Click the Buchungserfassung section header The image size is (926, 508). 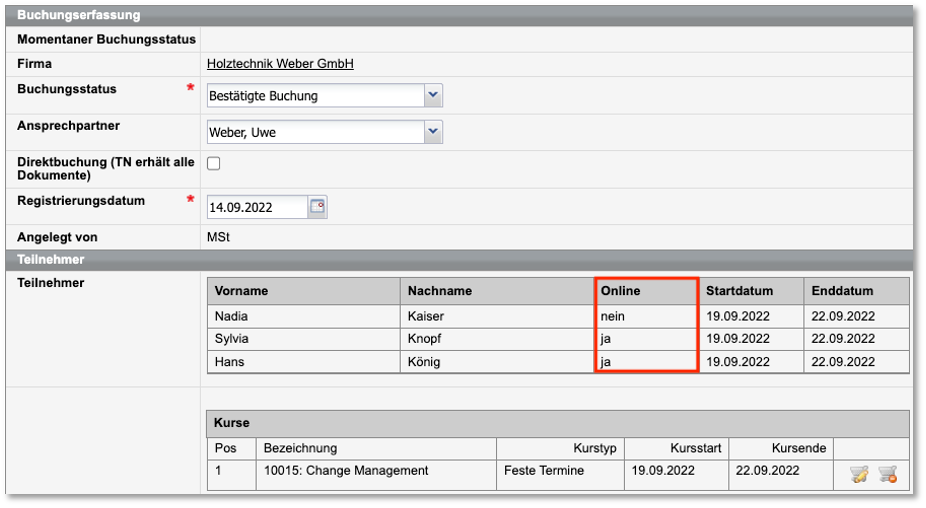pos(459,15)
